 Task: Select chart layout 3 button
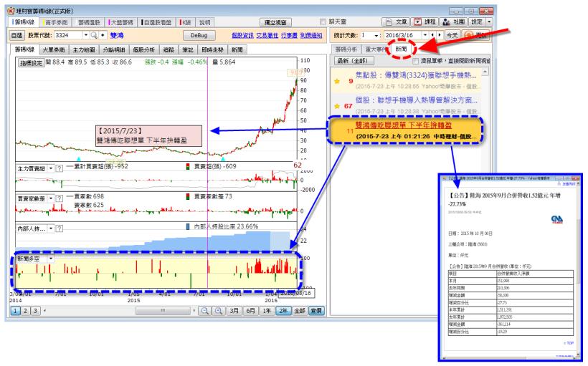click(x=35, y=311)
